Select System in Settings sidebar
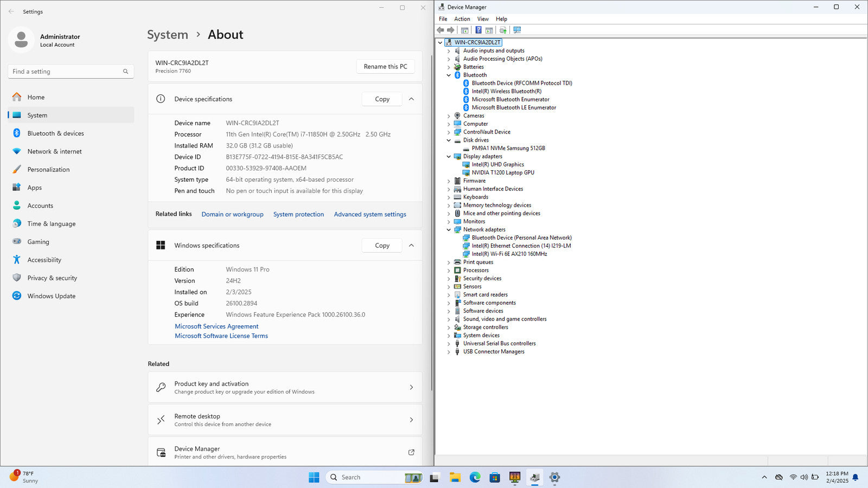 click(71, 115)
